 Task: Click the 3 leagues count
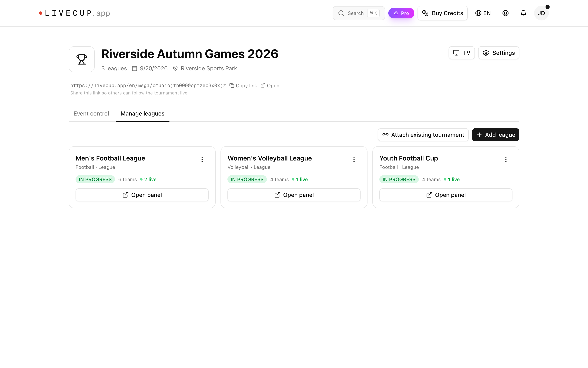coord(114,68)
